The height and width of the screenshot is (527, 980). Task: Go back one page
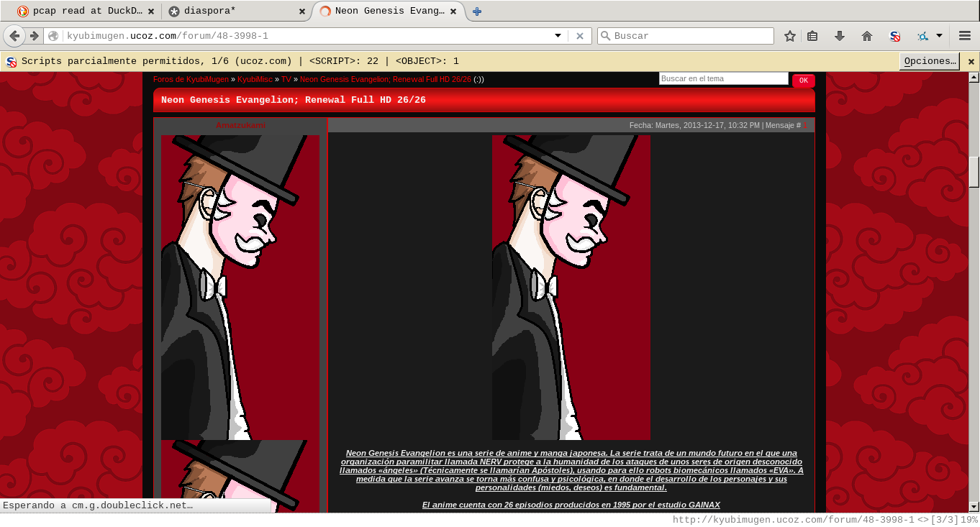(x=14, y=36)
